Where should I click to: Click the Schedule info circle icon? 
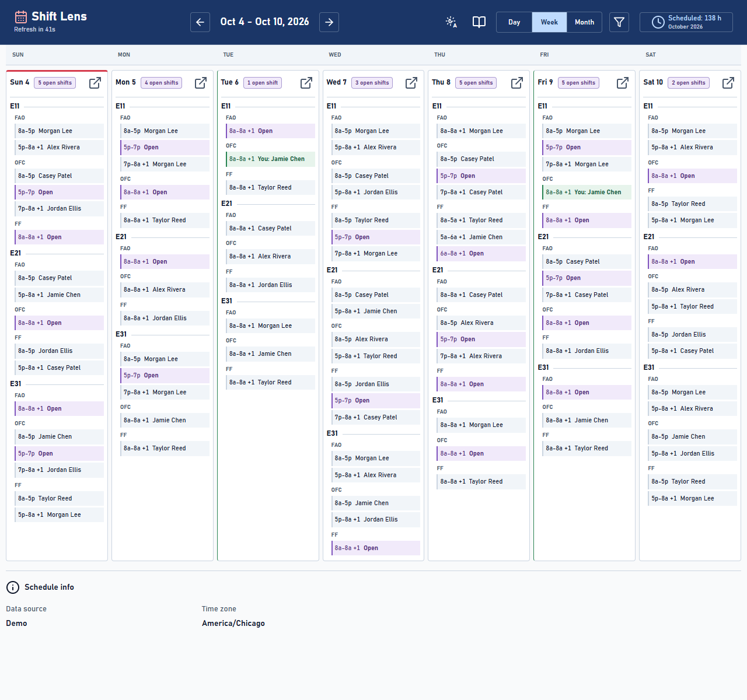pos(13,587)
